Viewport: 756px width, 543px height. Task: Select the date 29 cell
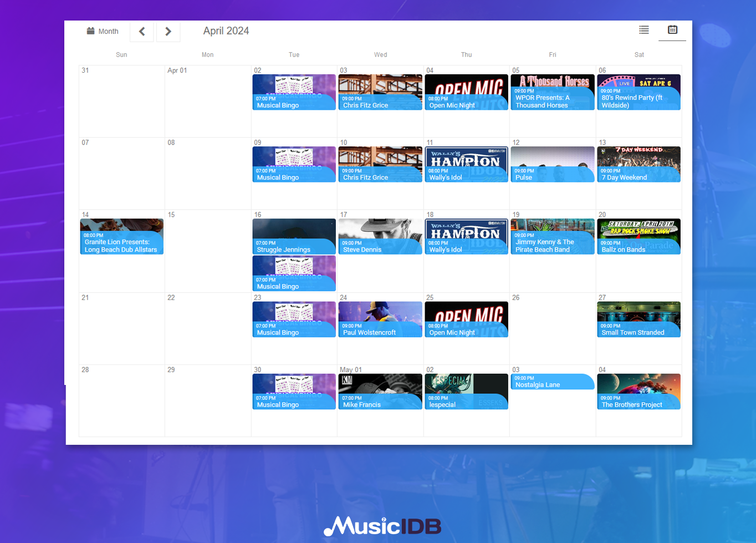point(208,400)
